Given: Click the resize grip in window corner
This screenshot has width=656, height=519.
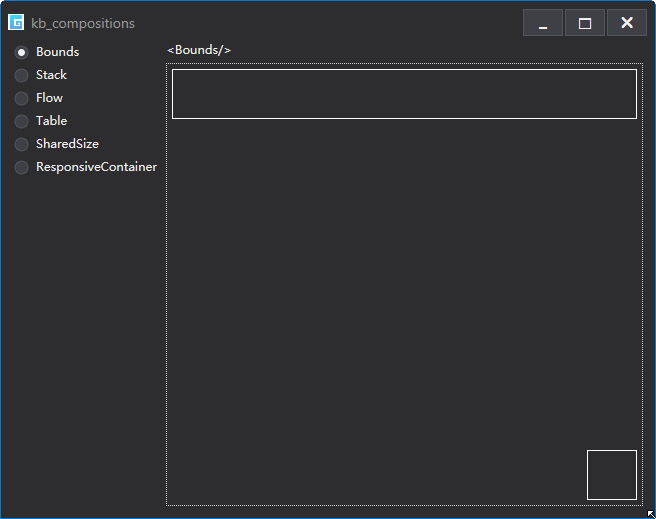Looking at the screenshot, I should [651, 514].
